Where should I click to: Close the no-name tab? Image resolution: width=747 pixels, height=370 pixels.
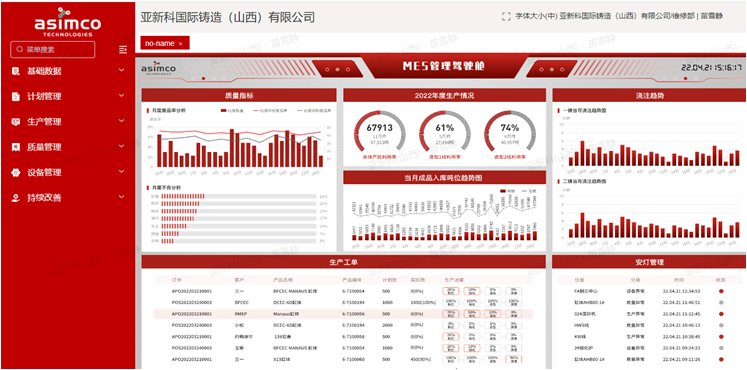[x=181, y=44]
